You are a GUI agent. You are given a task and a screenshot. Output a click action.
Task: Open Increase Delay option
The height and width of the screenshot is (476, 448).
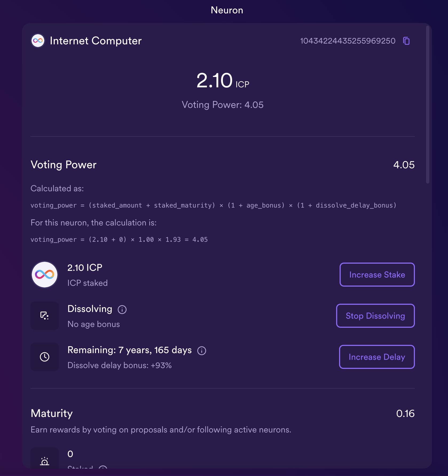click(377, 357)
